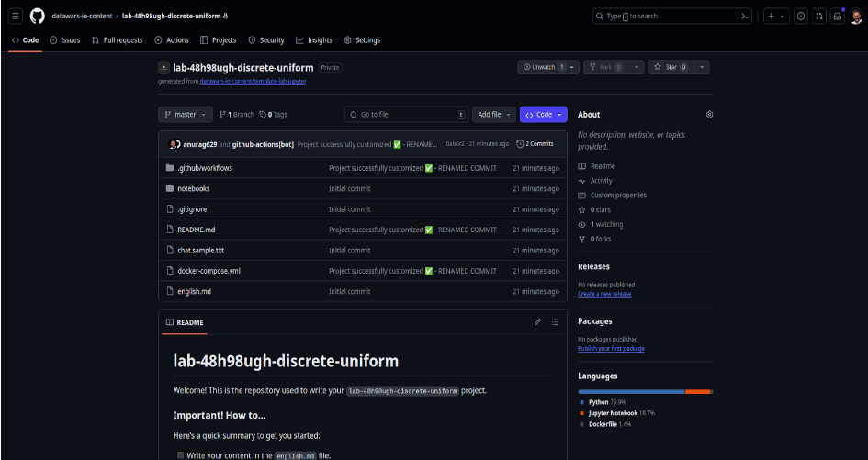868x460 pixels.
Task: Go to GitHub home via Octocat logo
Action: 37,16
